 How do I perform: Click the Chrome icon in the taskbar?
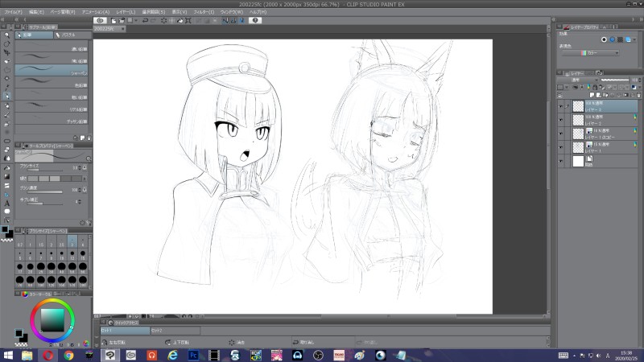point(68,354)
